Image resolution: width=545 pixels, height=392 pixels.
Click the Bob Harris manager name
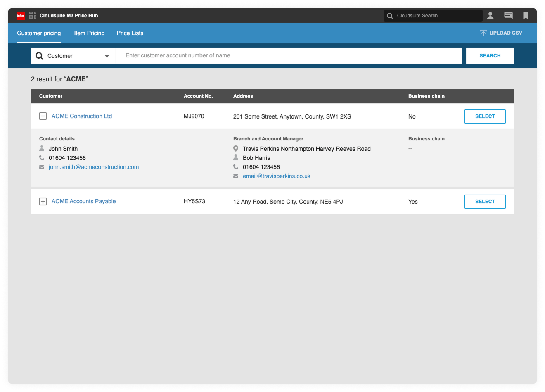(256, 158)
